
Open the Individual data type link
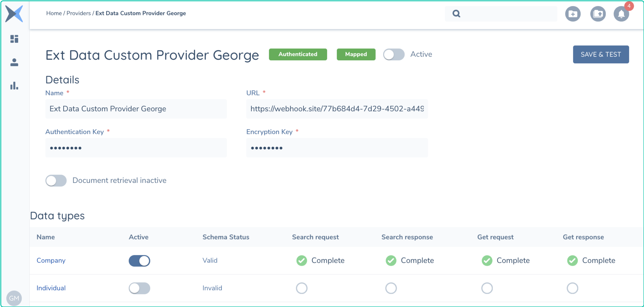click(x=51, y=288)
